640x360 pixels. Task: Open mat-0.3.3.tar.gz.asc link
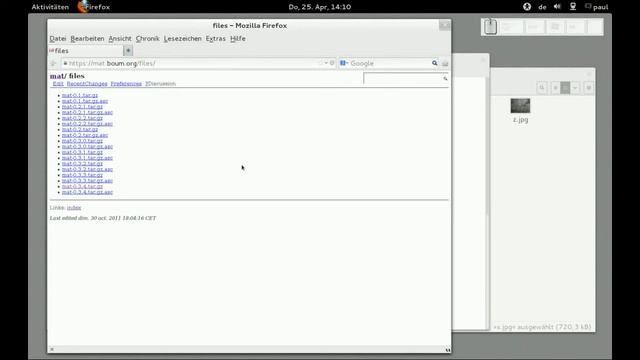pyautogui.click(x=87, y=181)
